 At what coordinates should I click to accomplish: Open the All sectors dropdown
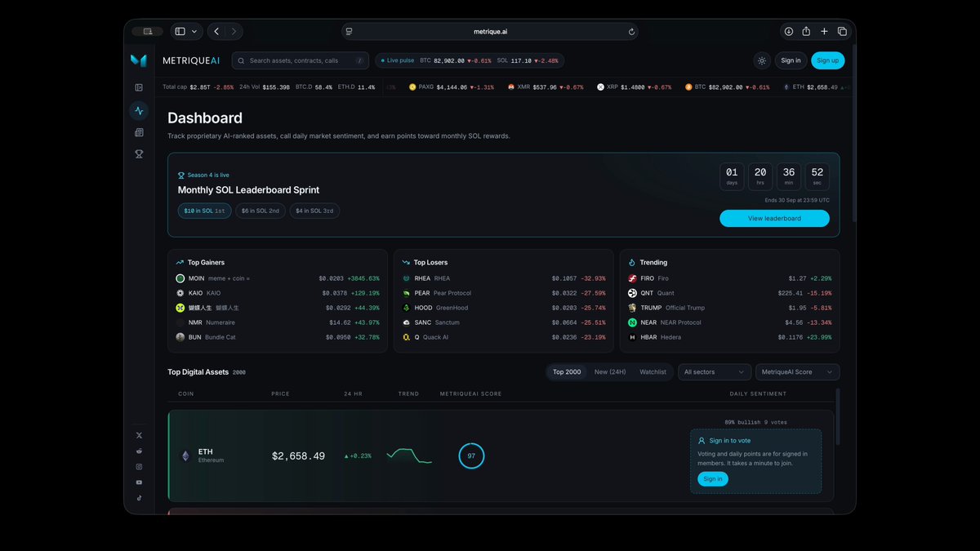(715, 371)
